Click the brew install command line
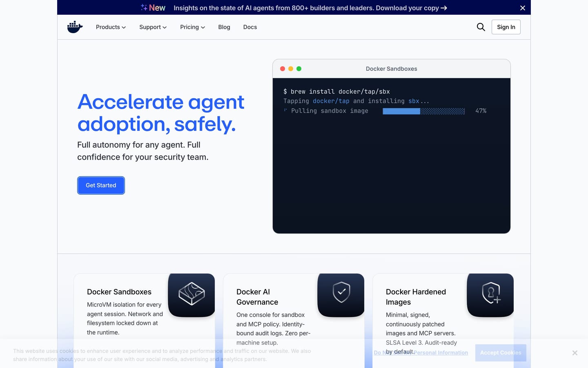Screen dimensions: 588x368 [x=336, y=92]
